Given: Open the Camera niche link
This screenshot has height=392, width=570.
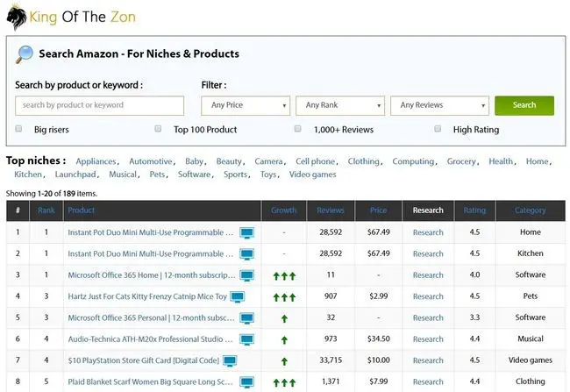Looking at the screenshot, I should coord(268,161).
